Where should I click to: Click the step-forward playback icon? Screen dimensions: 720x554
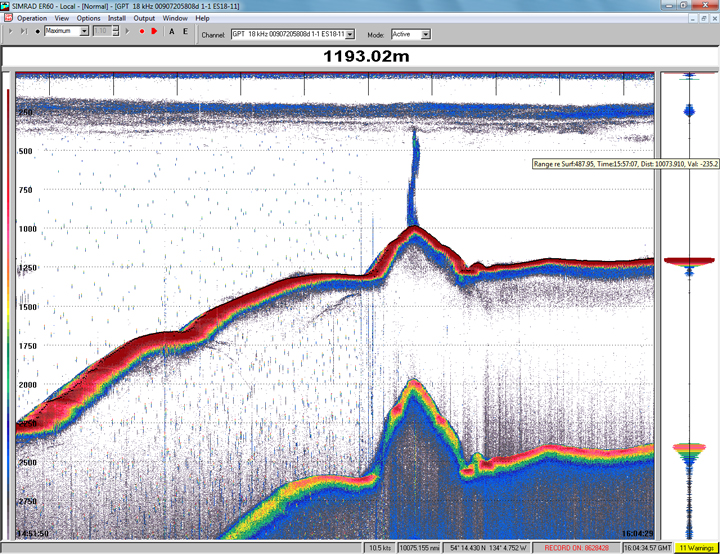[22, 32]
